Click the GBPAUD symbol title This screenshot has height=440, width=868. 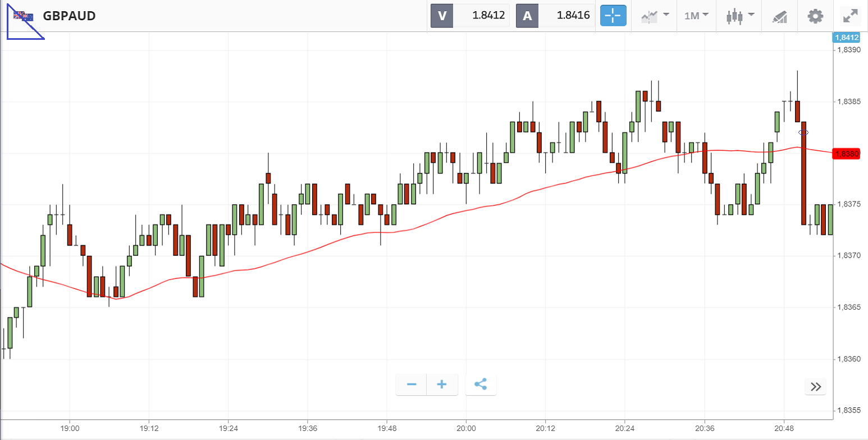coord(69,16)
